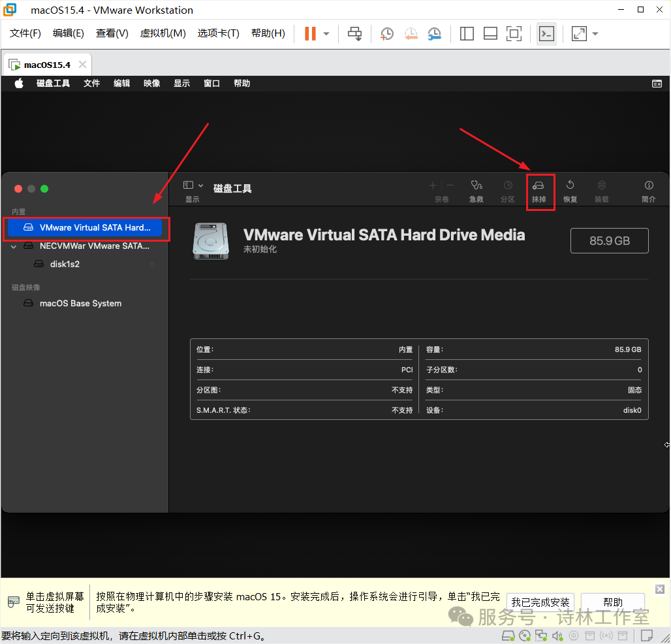671x644 pixels.
Task: Open VMware 编辑(E) menu
Action: coord(69,33)
